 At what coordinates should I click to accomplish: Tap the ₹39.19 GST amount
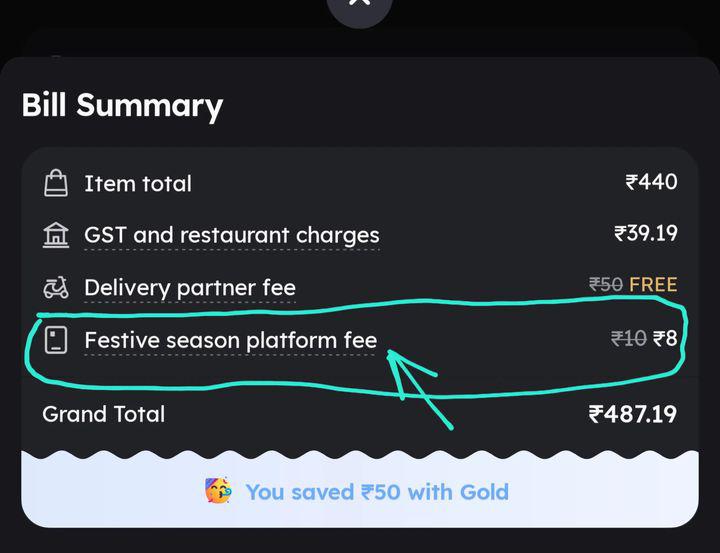645,234
